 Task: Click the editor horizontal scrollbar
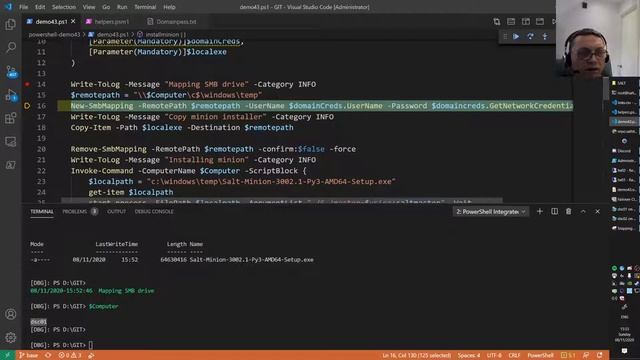click(282, 201)
